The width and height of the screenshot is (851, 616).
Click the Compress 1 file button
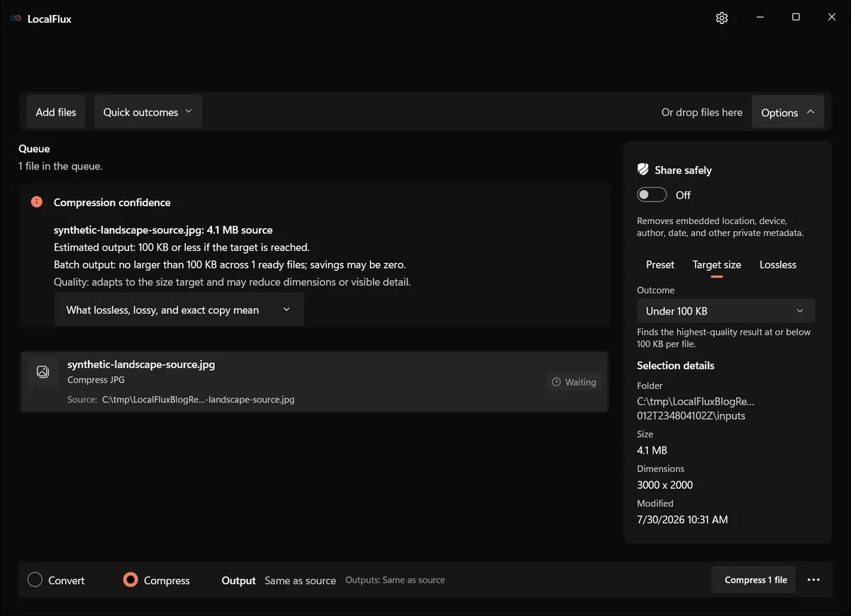(755, 580)
